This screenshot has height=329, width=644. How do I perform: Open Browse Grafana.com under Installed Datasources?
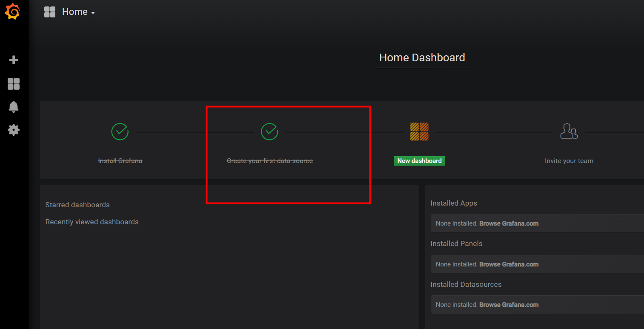pyautogui.click(x=509, y=305)
